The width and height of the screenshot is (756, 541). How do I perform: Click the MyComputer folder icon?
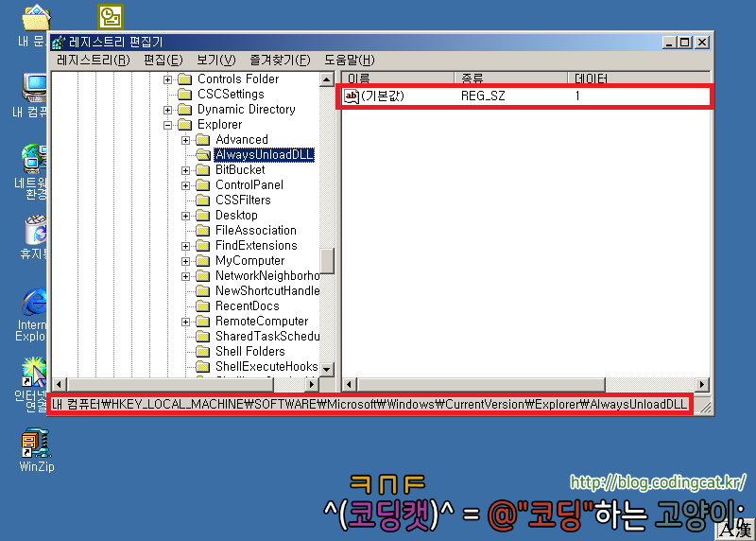point(203,261)
